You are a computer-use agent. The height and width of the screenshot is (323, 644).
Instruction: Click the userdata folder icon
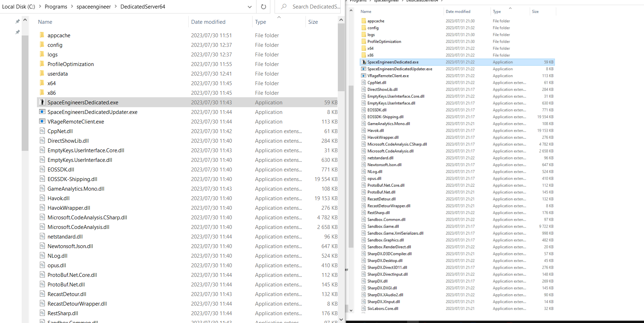pos(42,73)
